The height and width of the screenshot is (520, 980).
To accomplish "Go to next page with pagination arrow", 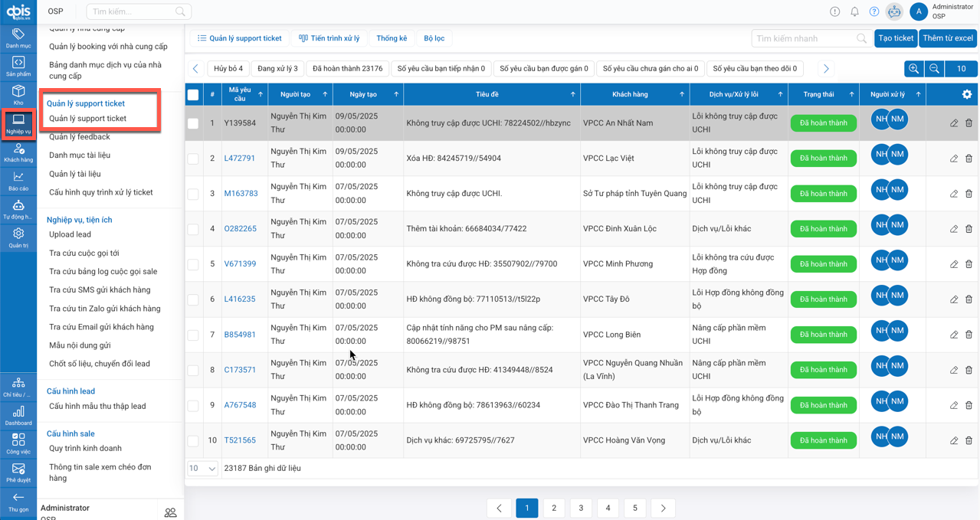I will [663, 508].
